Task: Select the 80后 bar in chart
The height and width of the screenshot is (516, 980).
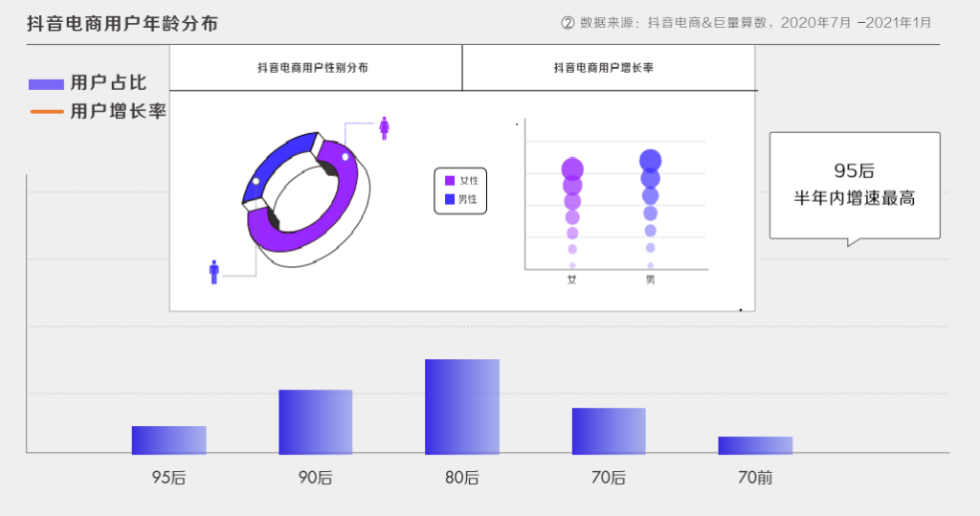Action: pos(462,407)
